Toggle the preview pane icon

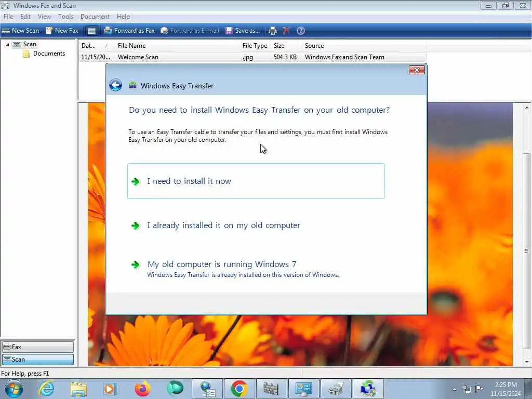pyautogui.click(x=91, y=31)
